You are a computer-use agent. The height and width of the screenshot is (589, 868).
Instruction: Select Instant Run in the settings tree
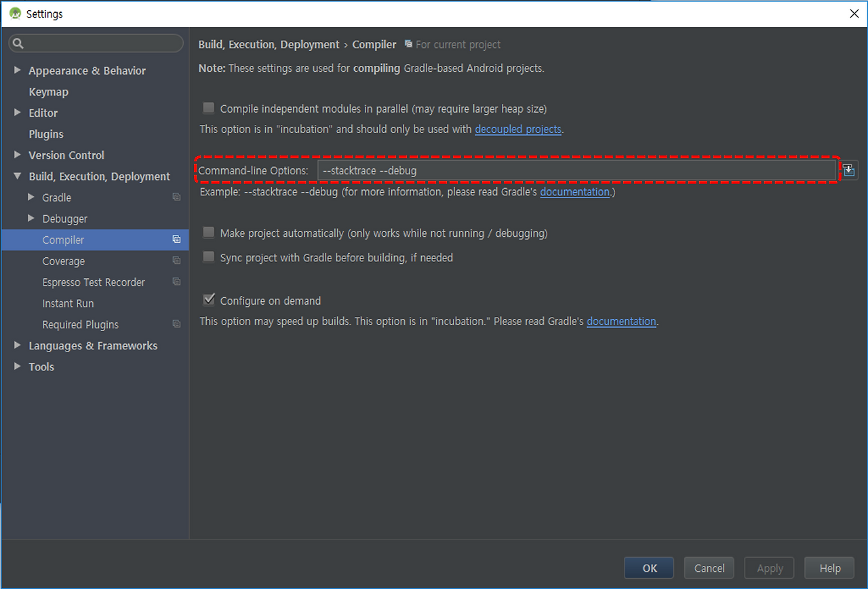[x=68, y=303]
